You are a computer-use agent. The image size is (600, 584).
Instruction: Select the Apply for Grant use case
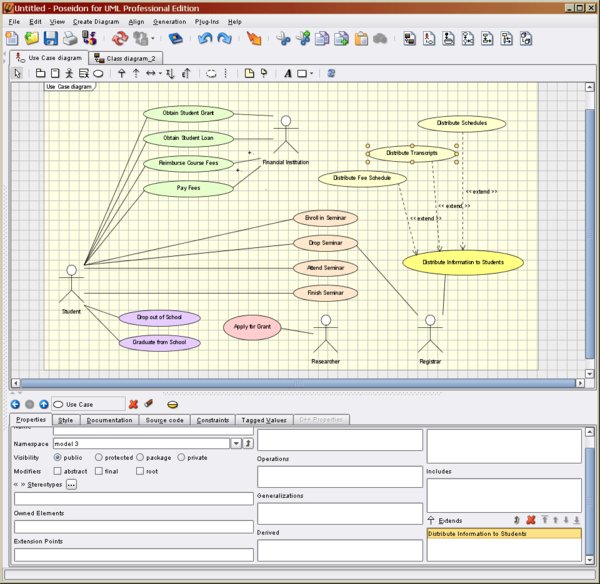click(252, 327)
